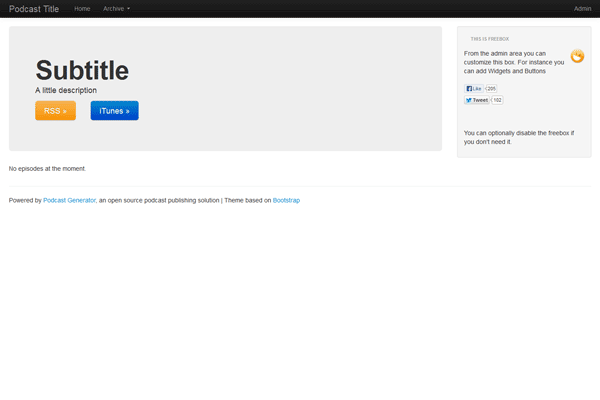Click the orange smiley icon in freebox
600x400 pixels.
click(x=577, y=56)
